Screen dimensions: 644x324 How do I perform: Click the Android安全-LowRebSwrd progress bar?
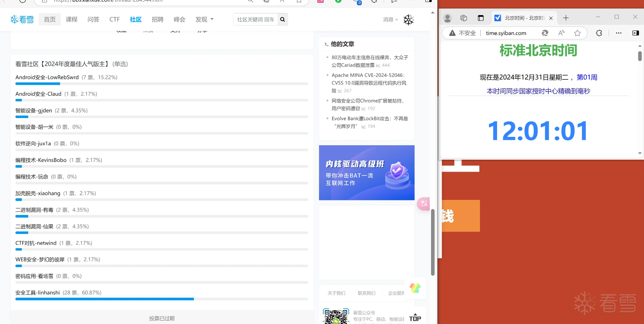click(x=162, y=84)
